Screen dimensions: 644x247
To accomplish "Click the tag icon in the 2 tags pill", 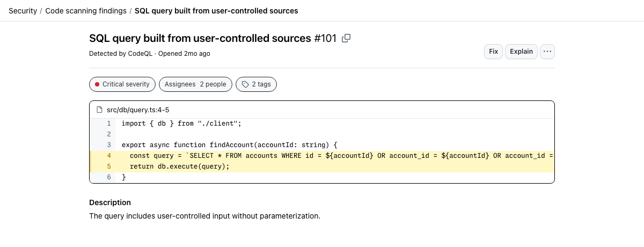I will (x=245, y=84).
